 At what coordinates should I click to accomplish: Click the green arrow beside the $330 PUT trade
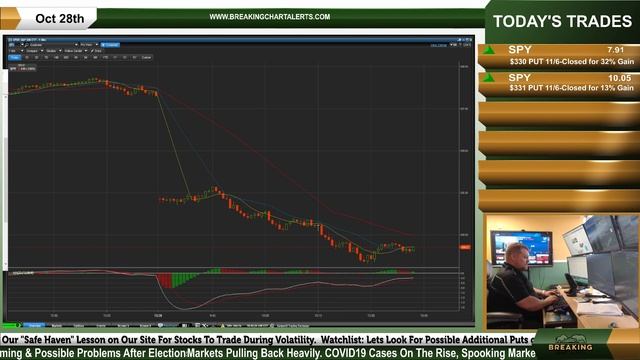coord(489,51)
